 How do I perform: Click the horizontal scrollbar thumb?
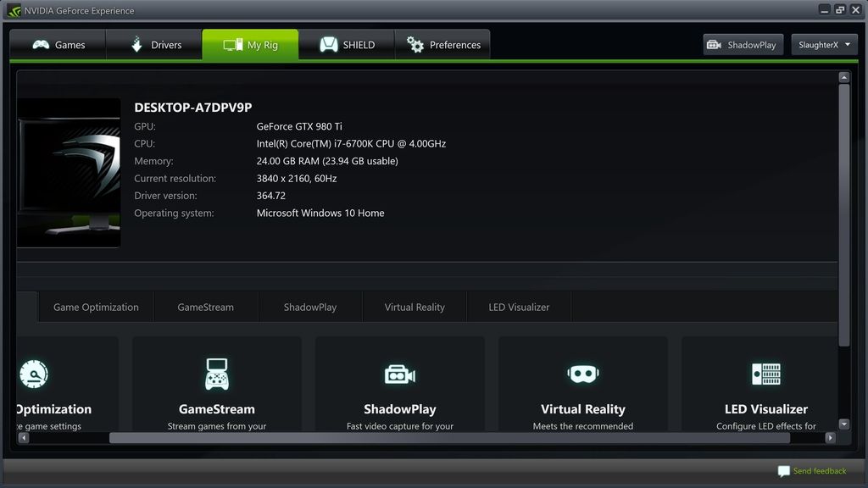tap(449, 438)
